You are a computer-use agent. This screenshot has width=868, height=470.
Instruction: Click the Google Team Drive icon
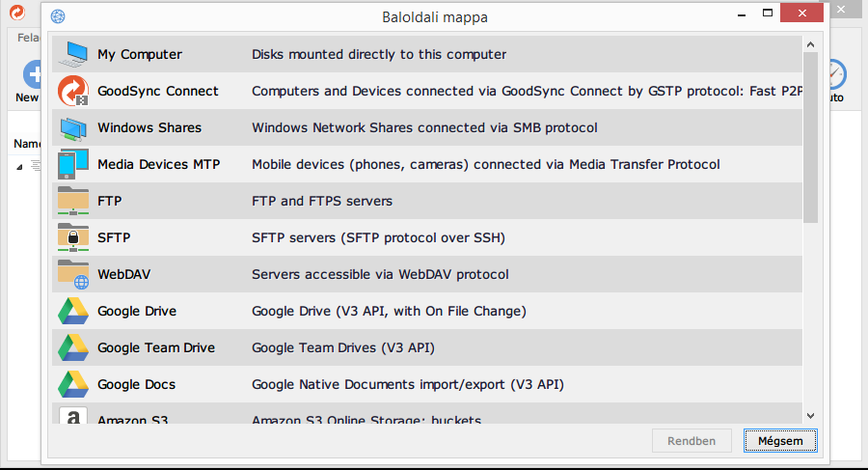coord(73,347)
